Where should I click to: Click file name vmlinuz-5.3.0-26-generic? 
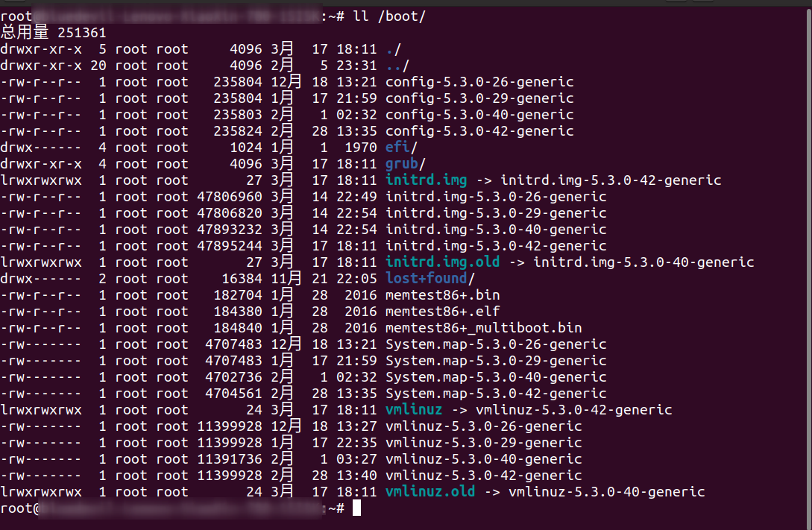click(484, 426)
